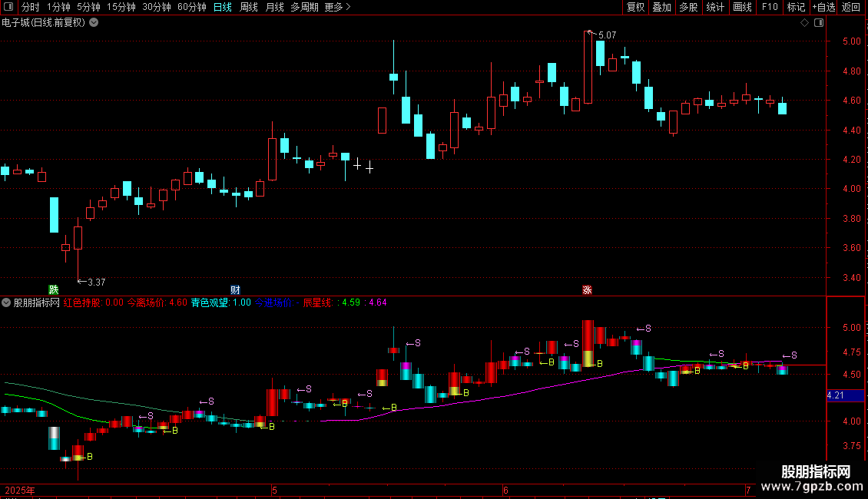This screenshot has width=868, height=499.
Task: Open the 多股 multi-stock view
Action: click(688, 7)
